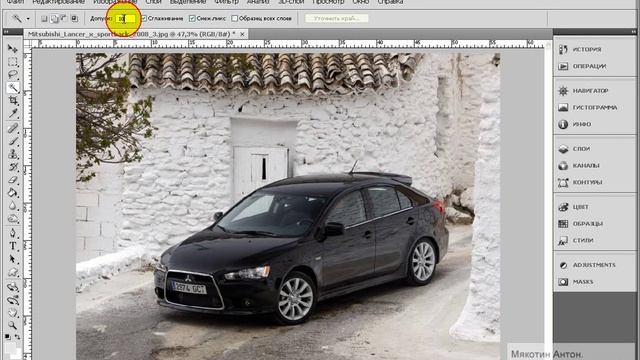The width and height of the screenshot is (640, 360).
Task: Open the Справка menu
Action: tap(390, 2)
